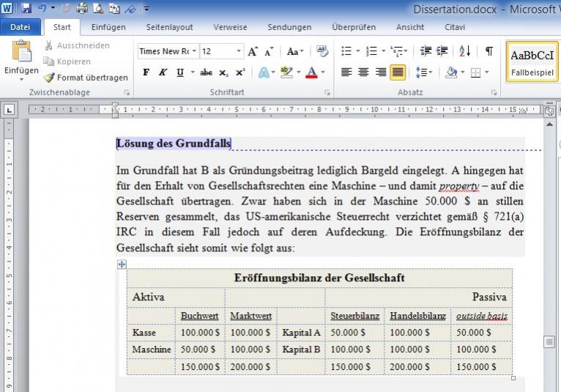This screenshot has height=392, width=561.
Task: Open the customize quick access toolbar arrow
Action: point(146,8)
